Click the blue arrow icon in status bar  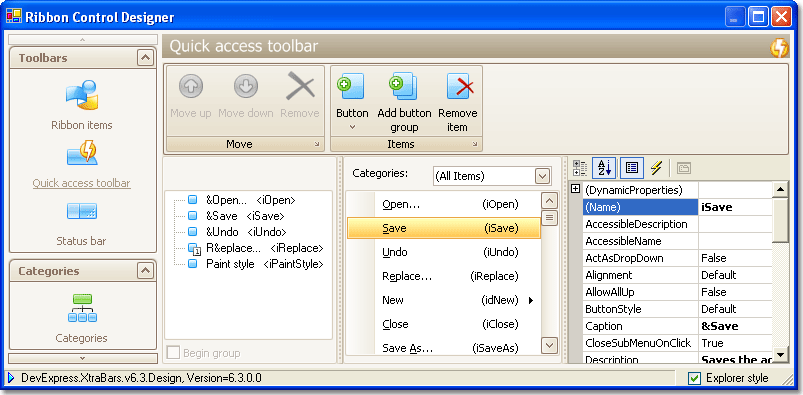(11, 378)
